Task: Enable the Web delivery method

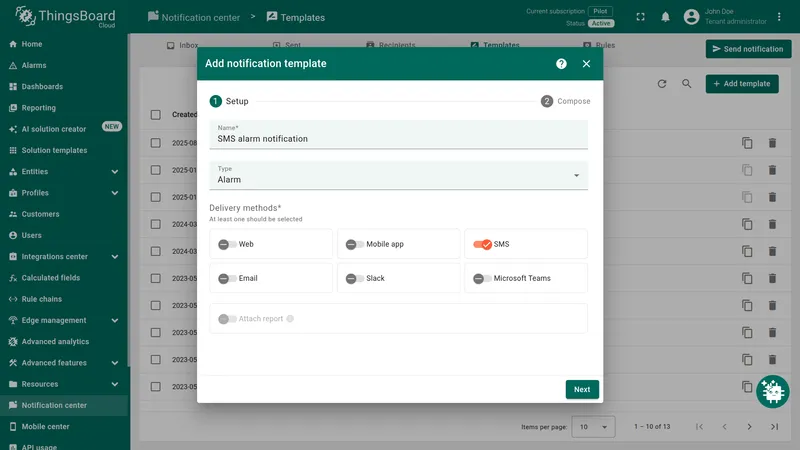Action: click(x=227, y=244)
